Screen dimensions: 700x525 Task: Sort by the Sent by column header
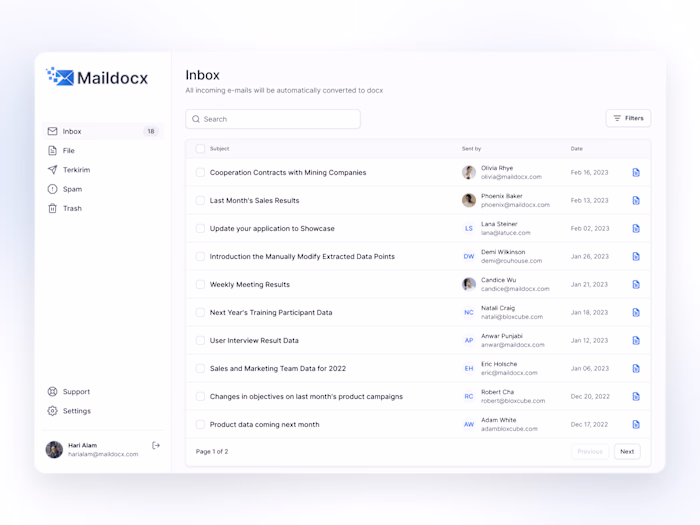click(x=471, y=149)
